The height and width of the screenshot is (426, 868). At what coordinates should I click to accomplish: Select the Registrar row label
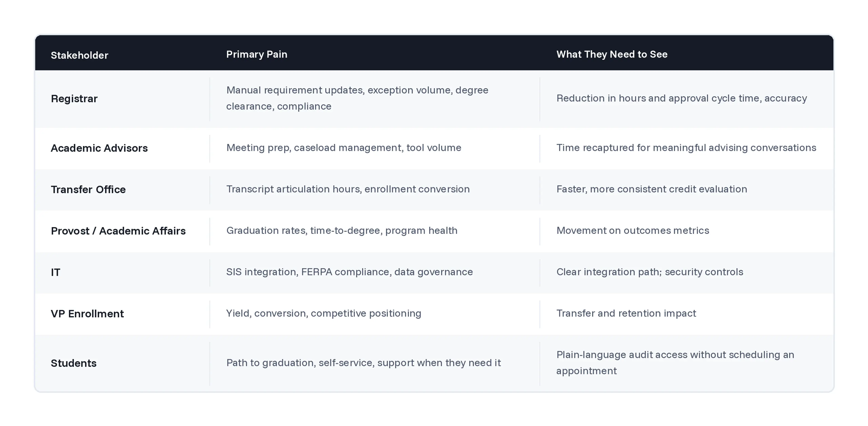(74, 99)
